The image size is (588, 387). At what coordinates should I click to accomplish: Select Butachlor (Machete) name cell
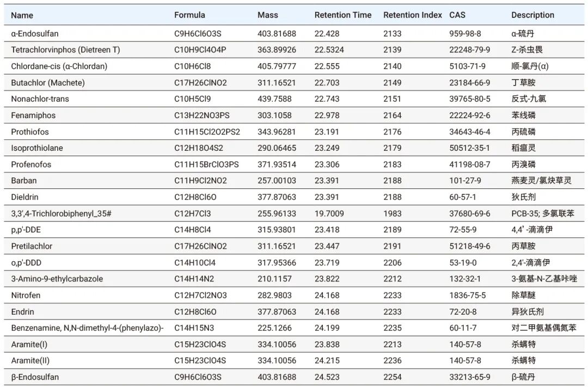pyautogui.click(x=47, y=83)
